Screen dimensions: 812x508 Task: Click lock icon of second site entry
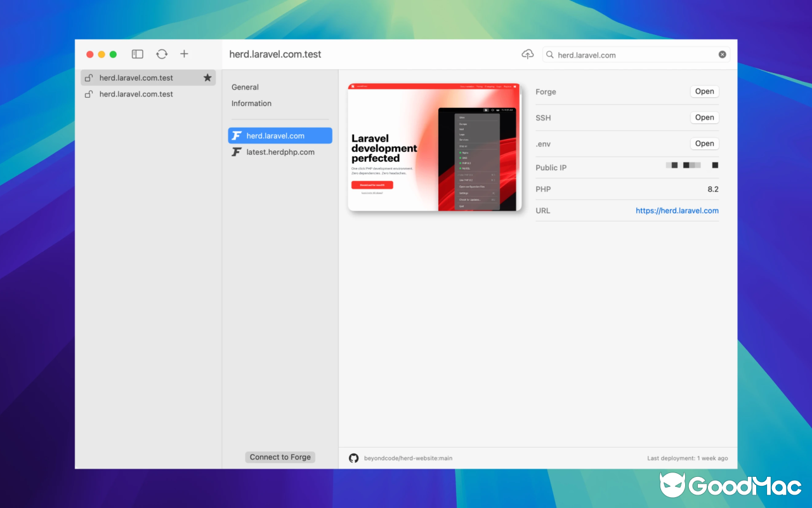click(x=89, y=95)
